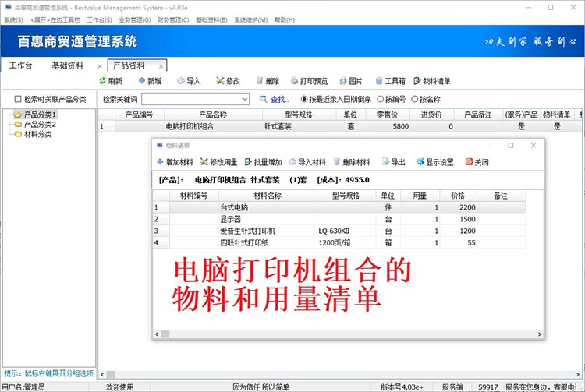Close the 基础资料 tab
Viewport: 585px width, 392px height.
coord(100,66)
